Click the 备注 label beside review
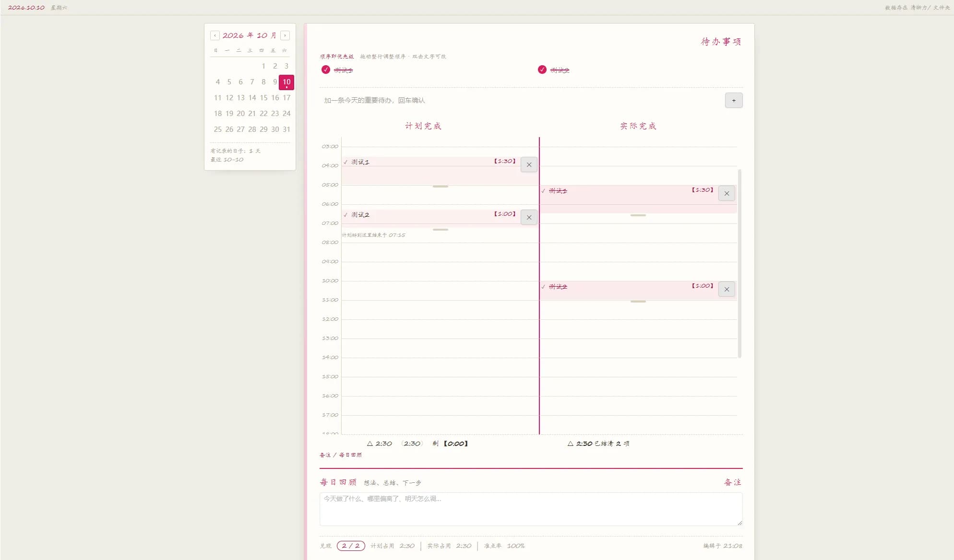954x560 pixels. coord(733,482)
